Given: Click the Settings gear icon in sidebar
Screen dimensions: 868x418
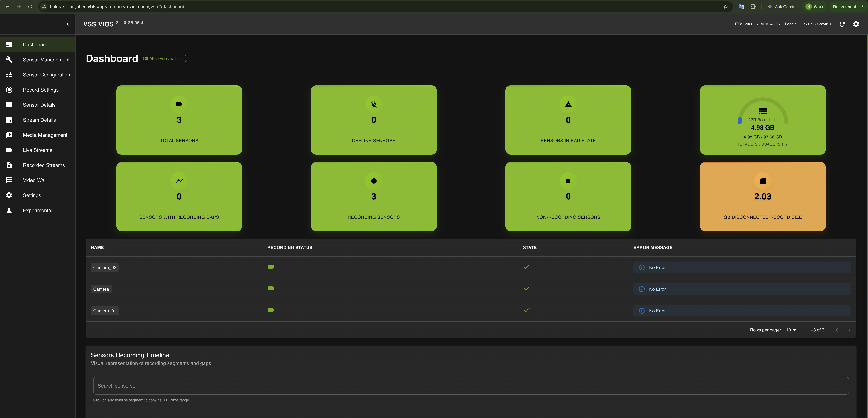Looking at the screenshot, I should [x=9, y=195].
